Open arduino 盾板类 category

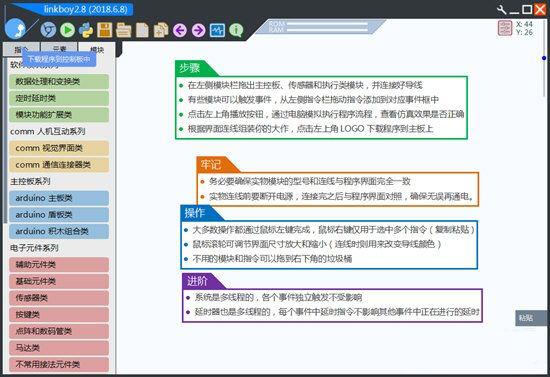coord(59,215)
